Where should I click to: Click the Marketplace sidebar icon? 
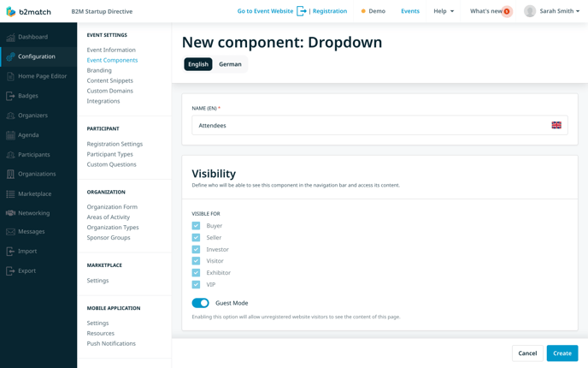pyautogui.click(x=10, y=194)
